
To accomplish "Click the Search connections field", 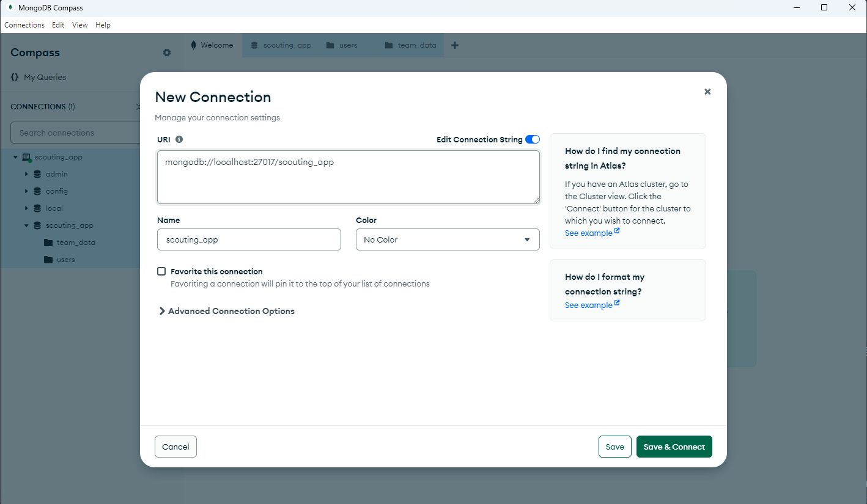I will point(75,133).
